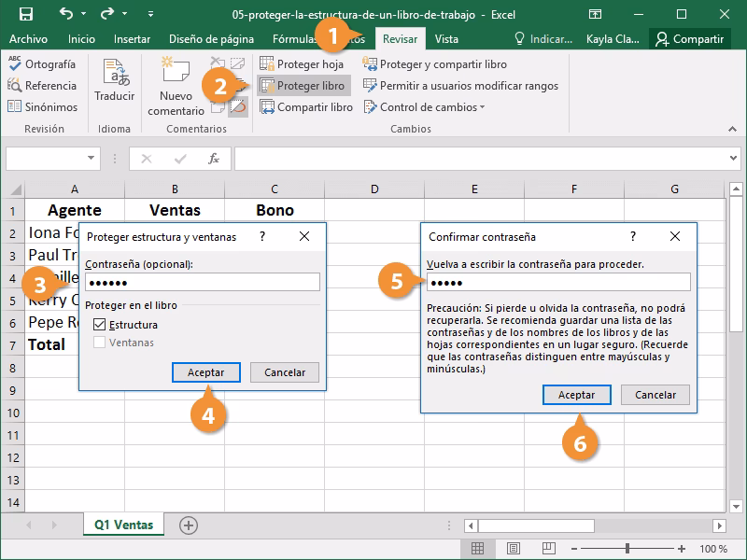Click the disabled Ventanas checkbox

click(100, 343)
